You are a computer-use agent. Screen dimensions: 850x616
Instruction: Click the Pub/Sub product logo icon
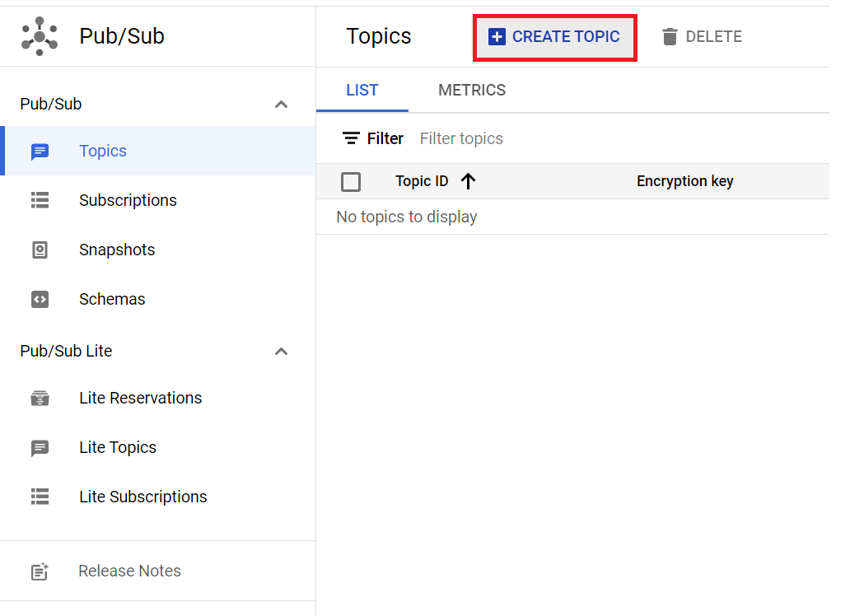click(x=40, y=36)
